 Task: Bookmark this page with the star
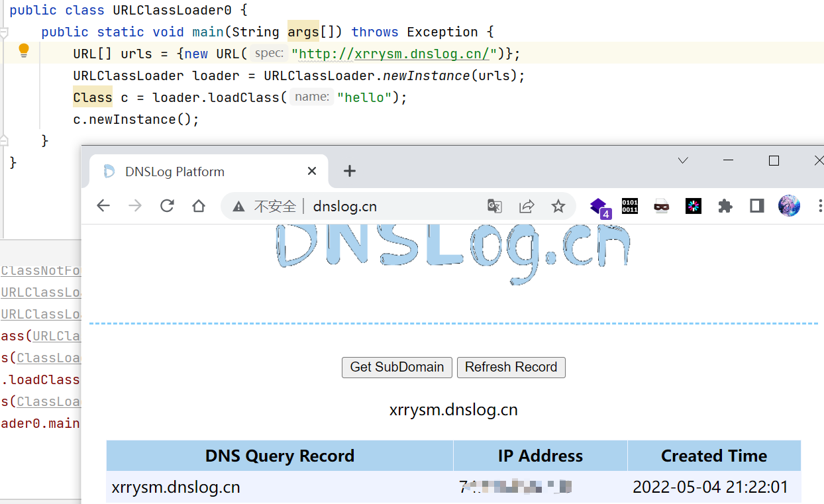(558, 206)
